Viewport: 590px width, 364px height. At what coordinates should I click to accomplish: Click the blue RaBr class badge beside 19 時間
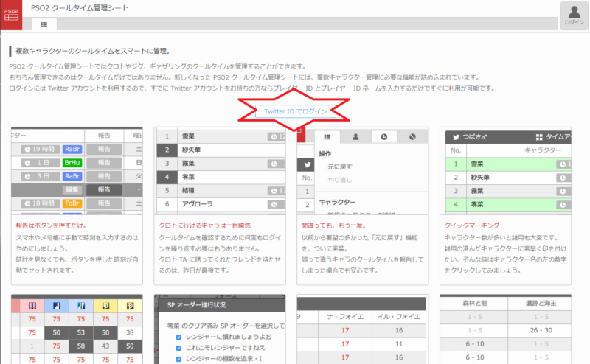(72, 149)
